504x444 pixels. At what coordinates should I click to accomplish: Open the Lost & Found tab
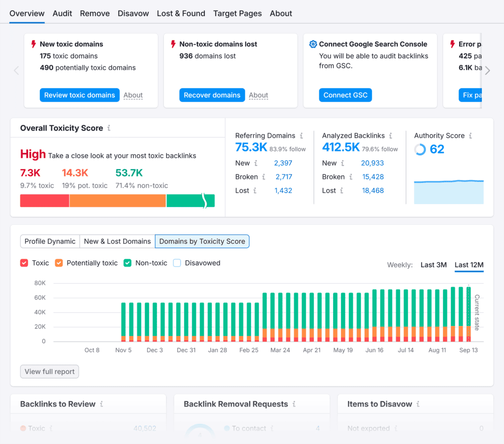(181, 13)
